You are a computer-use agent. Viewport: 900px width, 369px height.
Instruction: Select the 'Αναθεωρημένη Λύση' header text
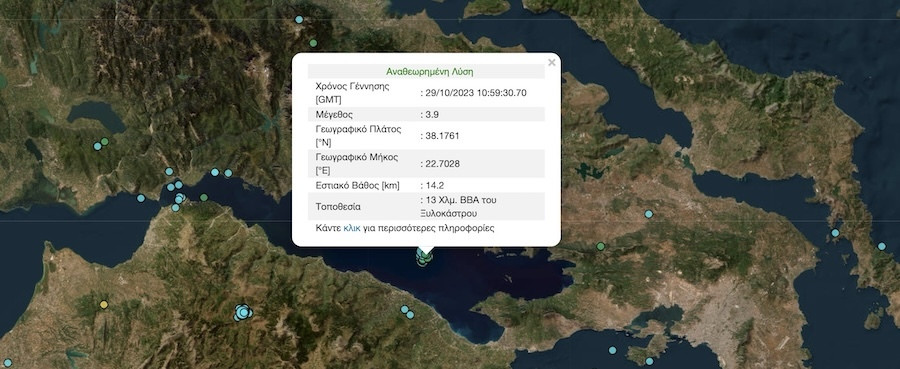coord(430,72)
